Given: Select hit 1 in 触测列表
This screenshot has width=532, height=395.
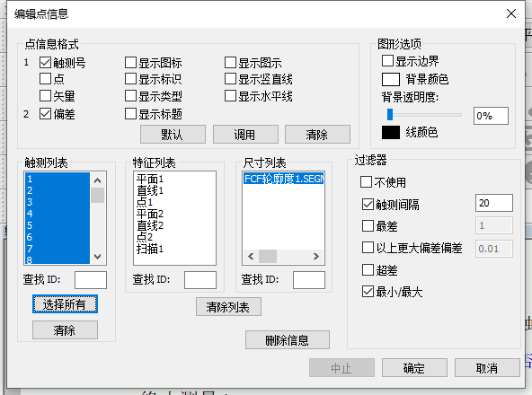Looking at the screenshot, I should pyautogui.click(x=58, y=179).
